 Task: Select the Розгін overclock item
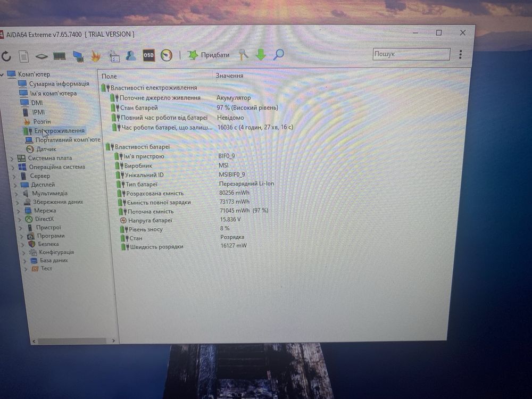point(42,121)
